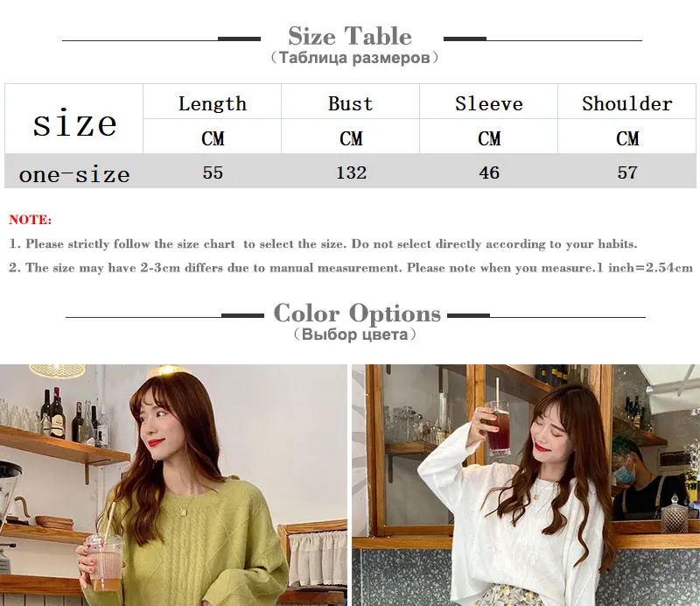Open the green sweater photo
Viewport: 700px width, 606px height.
coord(173,485)
